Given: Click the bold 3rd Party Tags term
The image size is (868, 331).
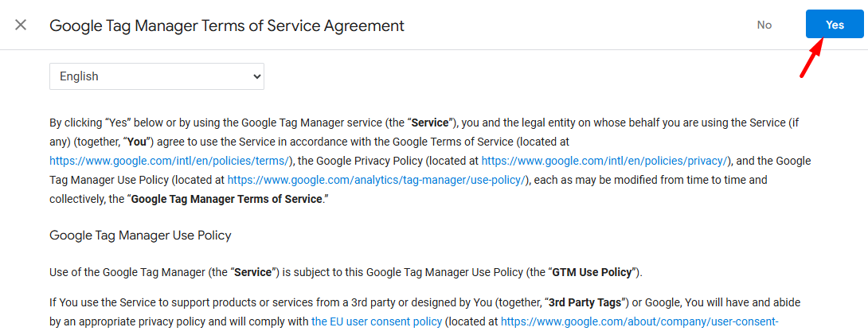Looking at the screenshot, I should (x=587, y=302).
